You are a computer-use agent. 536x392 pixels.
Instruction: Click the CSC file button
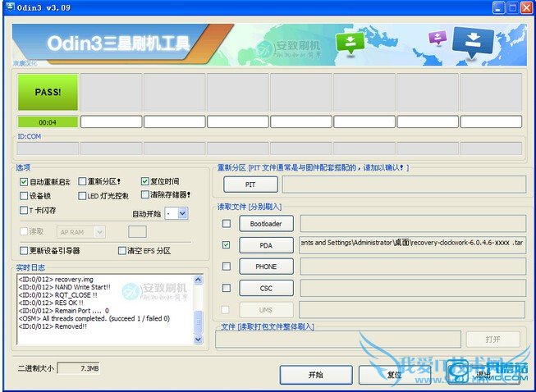(266, 288)
